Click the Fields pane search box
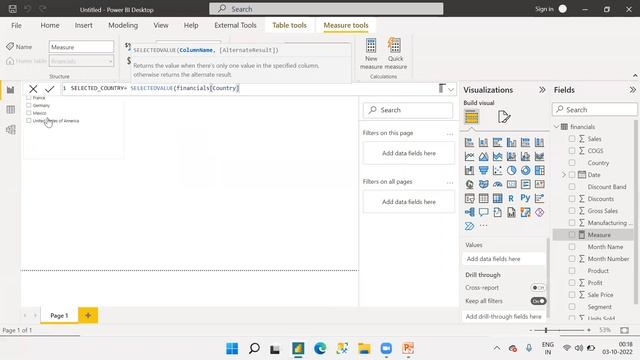This screenshot has width=640, height=360. coord(595,109)
